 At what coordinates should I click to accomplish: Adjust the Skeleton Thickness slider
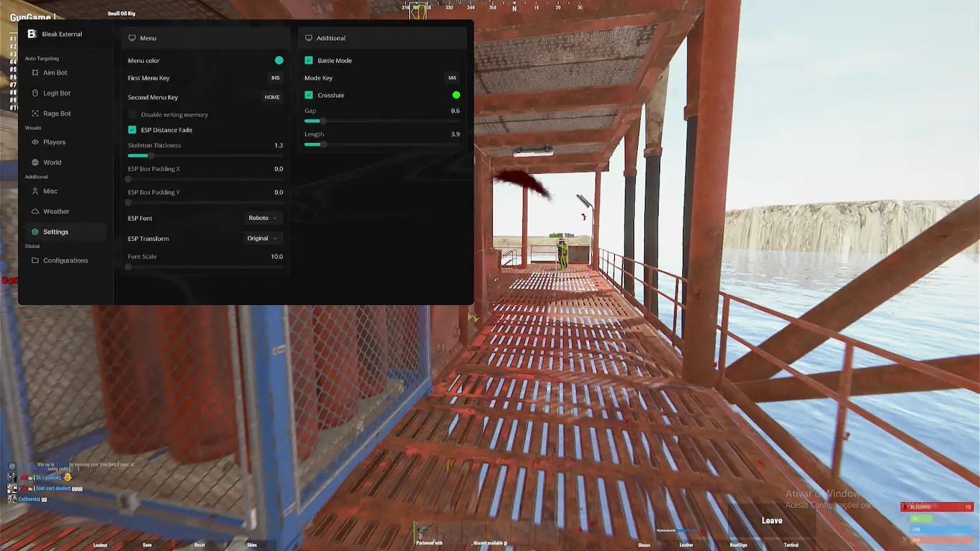pyautogui.click(x=205, y=156)
